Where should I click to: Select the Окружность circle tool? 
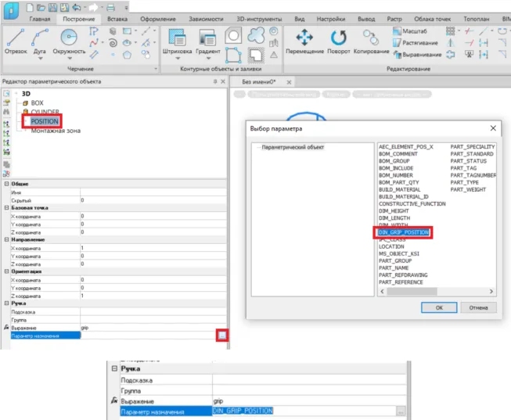70,38
